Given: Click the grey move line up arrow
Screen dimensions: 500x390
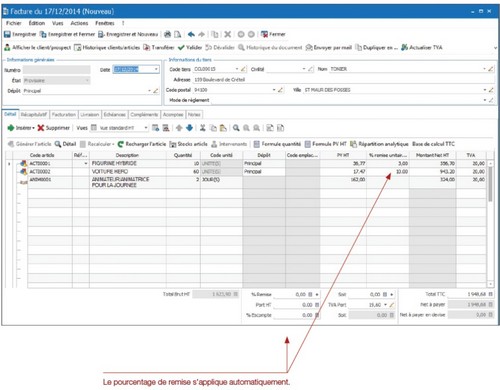Looking at the screenshot, I should coord(179,128).
